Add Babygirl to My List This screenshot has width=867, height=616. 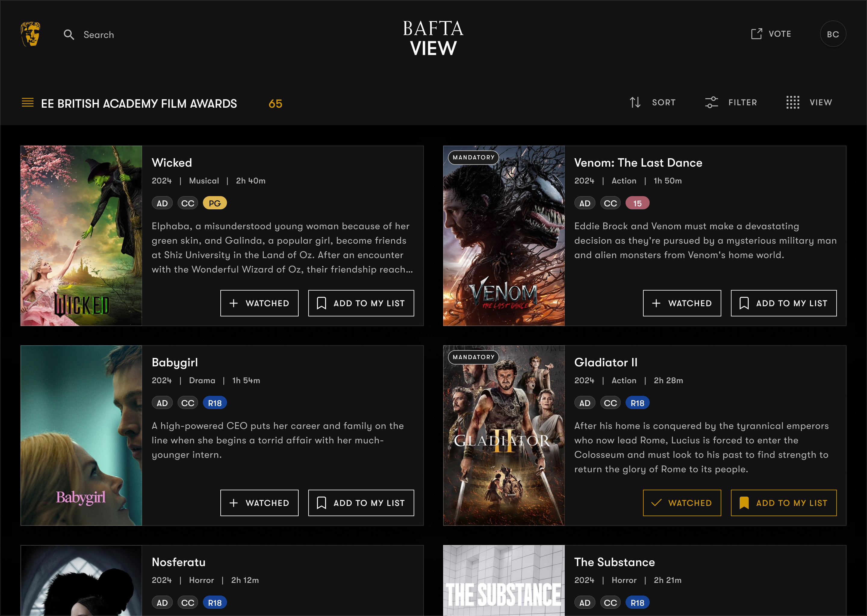(361, 503)
